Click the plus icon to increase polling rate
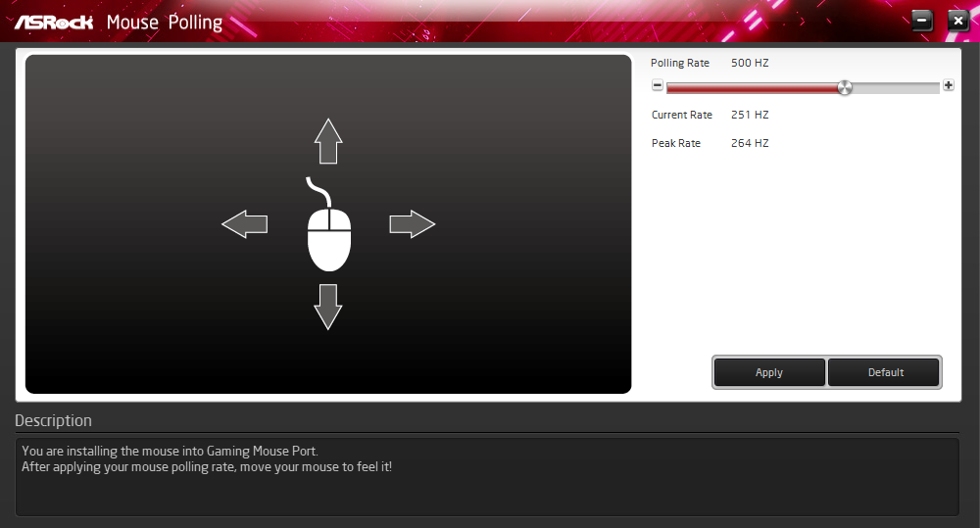This screenshot has height=528, width=980. 948,85
